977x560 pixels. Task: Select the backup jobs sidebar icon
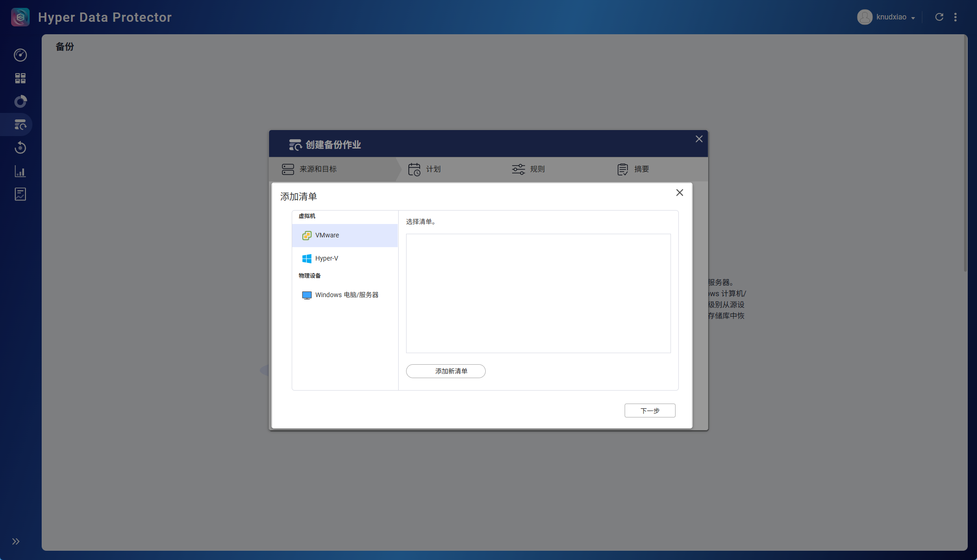tap(20, 125)
